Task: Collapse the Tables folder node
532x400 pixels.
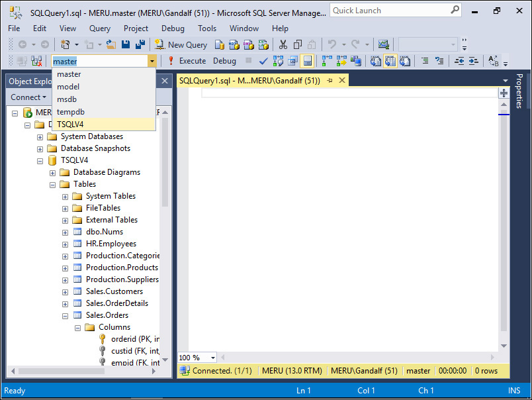Action: pos(52,184)
